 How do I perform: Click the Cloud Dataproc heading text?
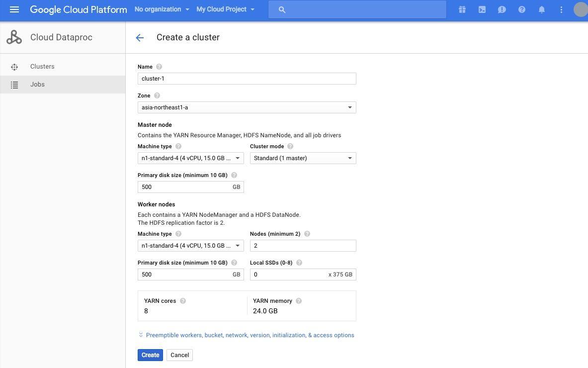pos(61,37)
